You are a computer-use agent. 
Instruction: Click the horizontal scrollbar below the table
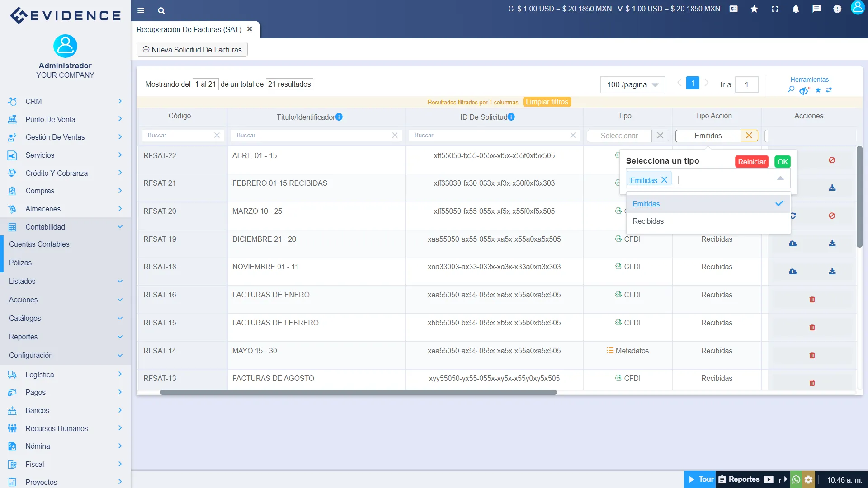click(x=358, y=392)
